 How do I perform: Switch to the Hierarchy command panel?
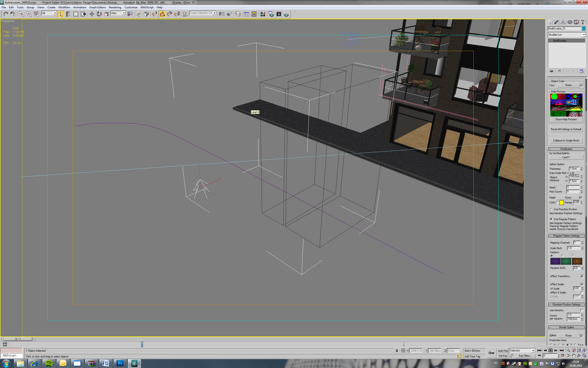pyautogui.click(x=563, y=22)
